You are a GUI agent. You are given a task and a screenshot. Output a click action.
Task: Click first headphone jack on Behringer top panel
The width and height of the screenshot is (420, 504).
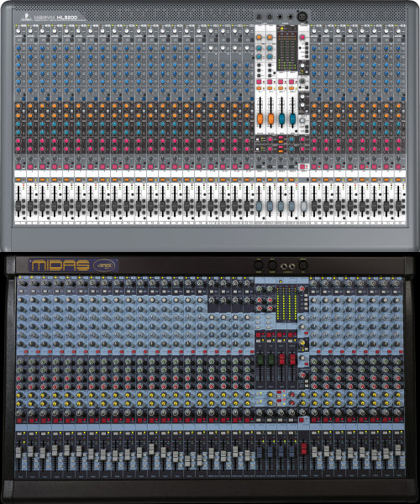click(x=281, y=17)
